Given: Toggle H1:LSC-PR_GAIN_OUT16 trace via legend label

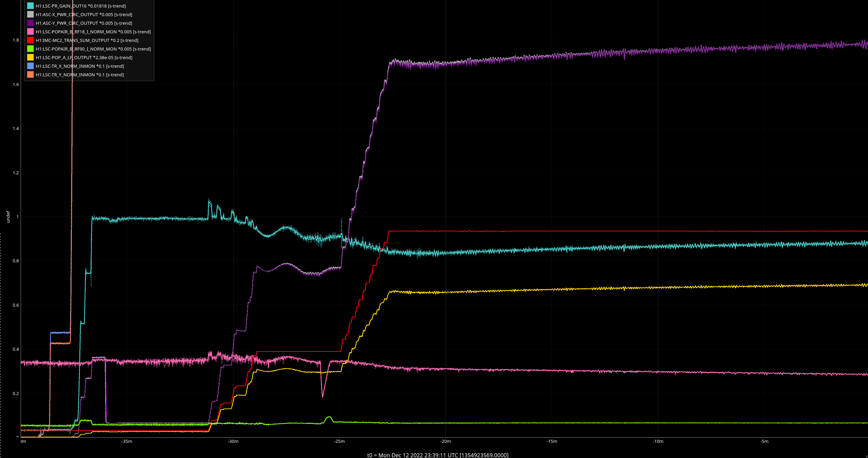Looking at the screenshot, I should (x=81, y=6).
